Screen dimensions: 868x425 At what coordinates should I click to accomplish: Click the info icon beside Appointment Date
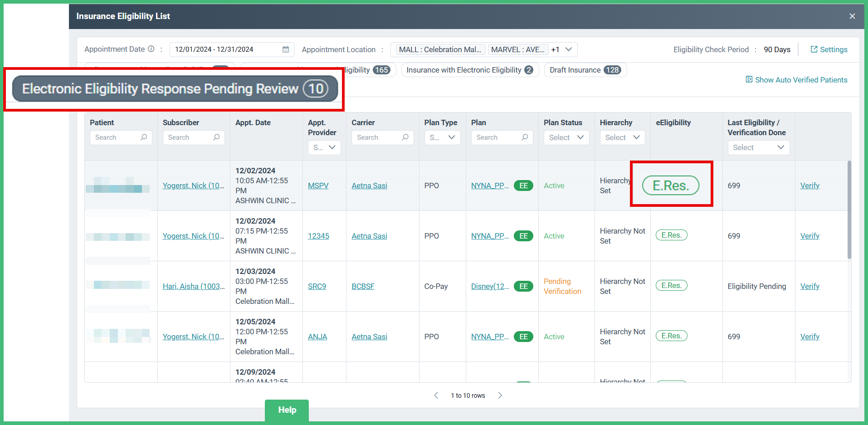pyautogui.click(x=151, y=49)
